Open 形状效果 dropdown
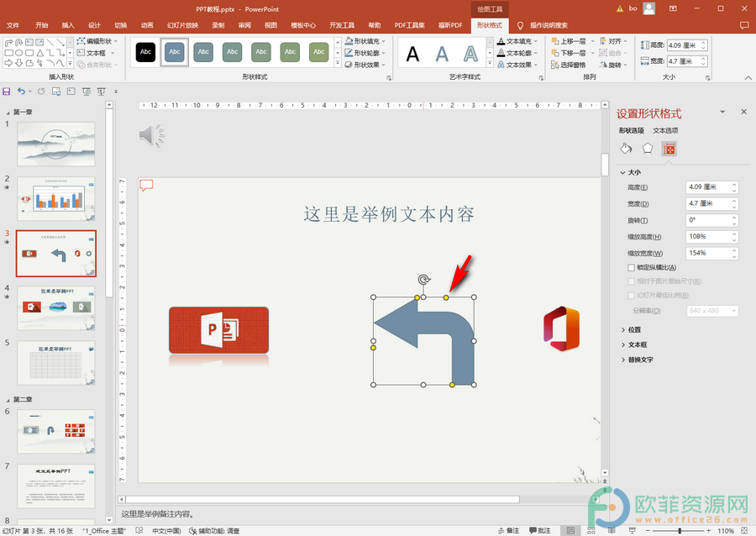The image size is (756, 536). tap(365, 65)
